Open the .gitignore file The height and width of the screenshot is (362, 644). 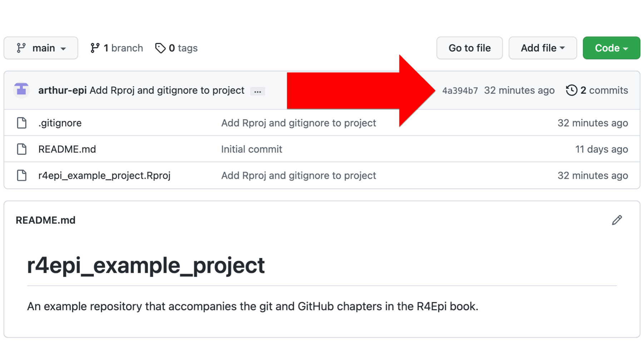pos(60,123)
